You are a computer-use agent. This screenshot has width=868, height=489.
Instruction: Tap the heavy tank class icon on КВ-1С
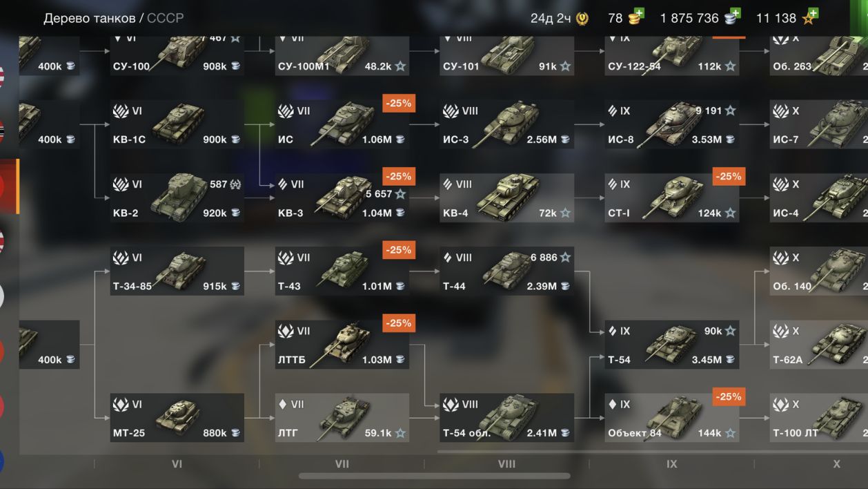121,111
